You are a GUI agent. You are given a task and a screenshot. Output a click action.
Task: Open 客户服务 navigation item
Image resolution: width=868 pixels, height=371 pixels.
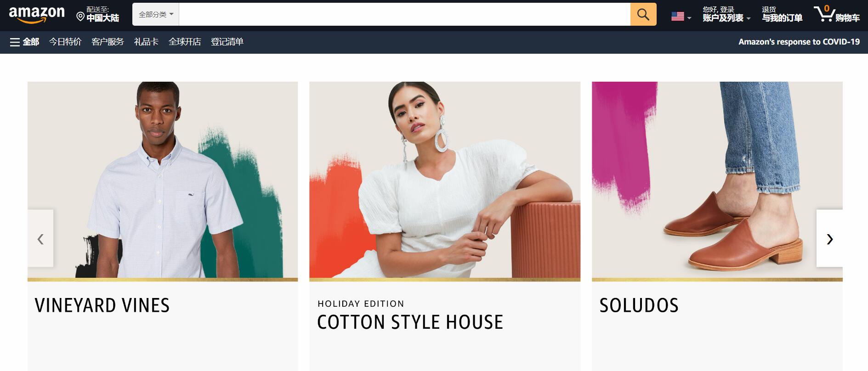click(x=108, y=42)
